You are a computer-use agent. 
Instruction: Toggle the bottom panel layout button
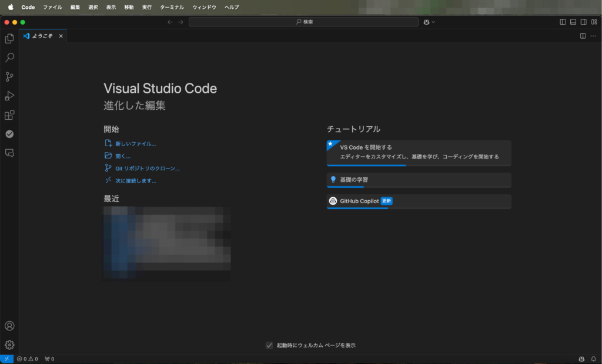573,22
